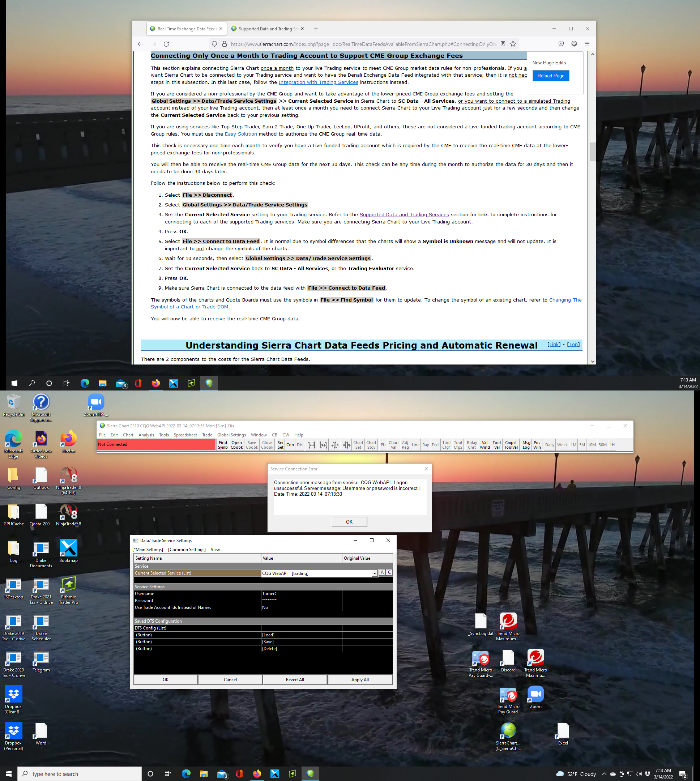Click the C button beside service dropdown
Viewport: 700px width, 781px height.
point(389,573)
